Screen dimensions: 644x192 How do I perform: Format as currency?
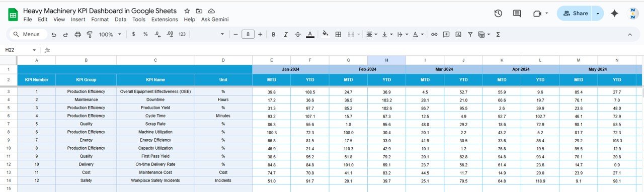[133, 34]
